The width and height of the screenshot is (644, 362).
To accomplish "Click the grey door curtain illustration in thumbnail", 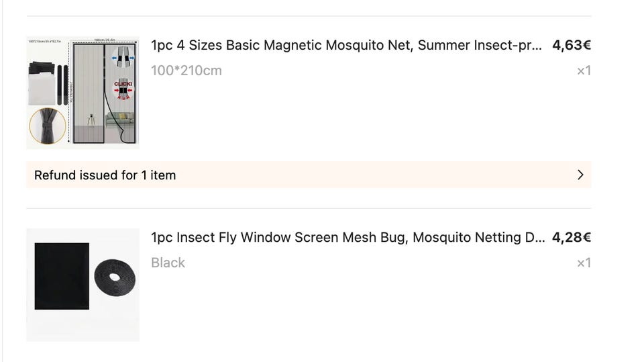I will click(x=88, y=94).
